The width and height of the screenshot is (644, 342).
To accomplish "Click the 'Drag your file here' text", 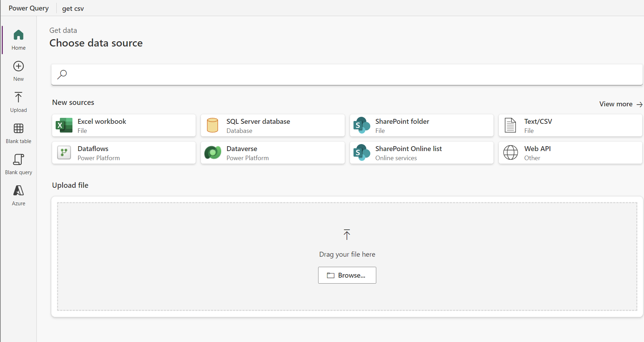I will click(x=347, y=254).
